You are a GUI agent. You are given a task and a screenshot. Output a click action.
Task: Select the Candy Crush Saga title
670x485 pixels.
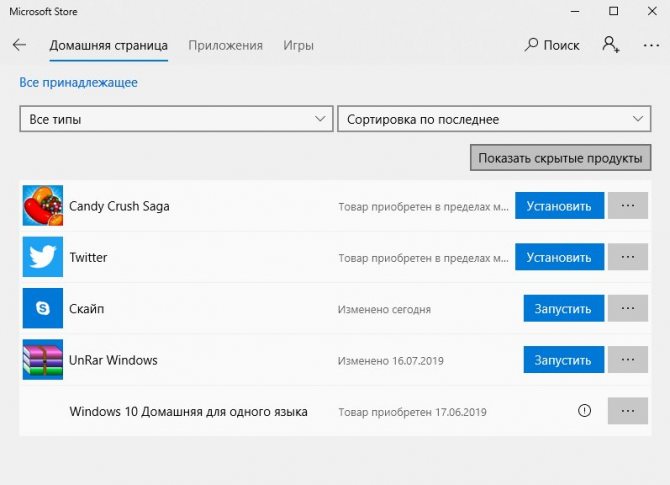click(119, 206)
